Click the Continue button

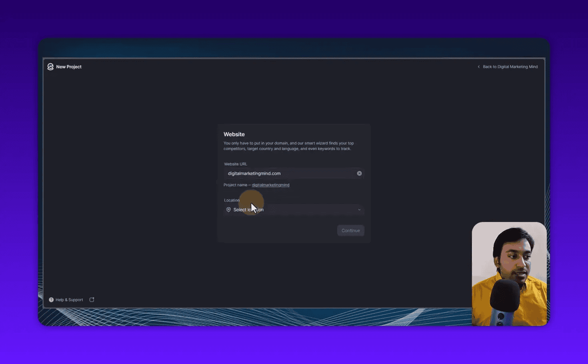tap(350, 230)
